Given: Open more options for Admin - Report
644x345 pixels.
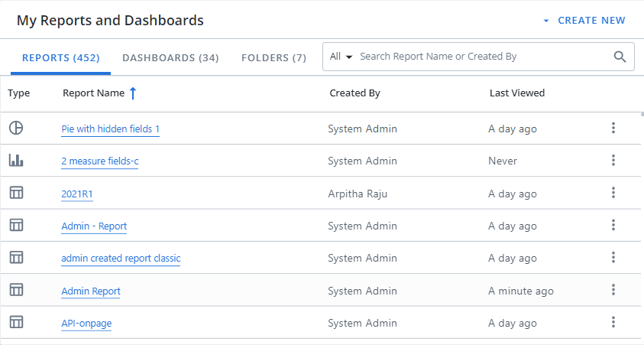Looking at the screenshot, I should pos(613,225).
